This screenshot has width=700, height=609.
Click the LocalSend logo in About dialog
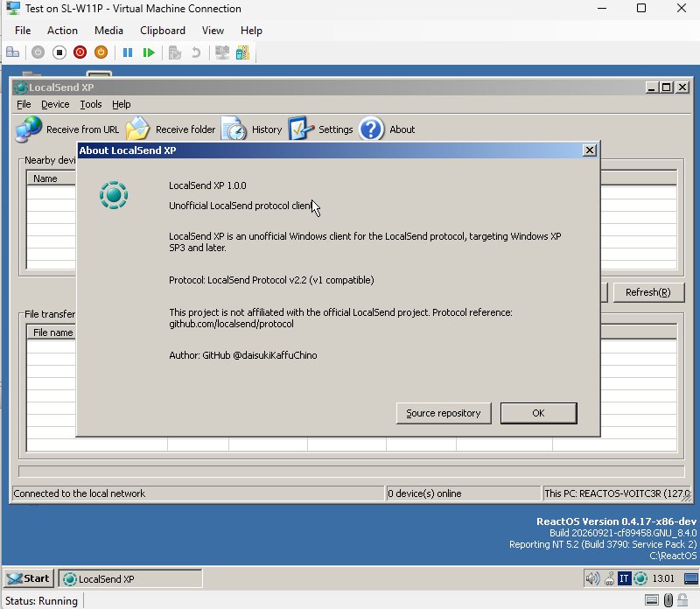114,195
